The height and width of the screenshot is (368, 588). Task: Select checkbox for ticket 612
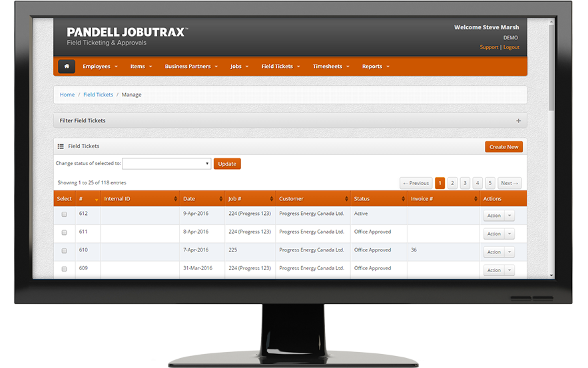point(65,214)
